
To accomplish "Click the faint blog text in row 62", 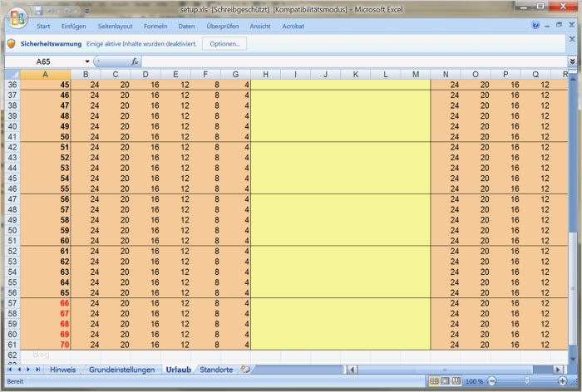I will click(x=41, y=355).
